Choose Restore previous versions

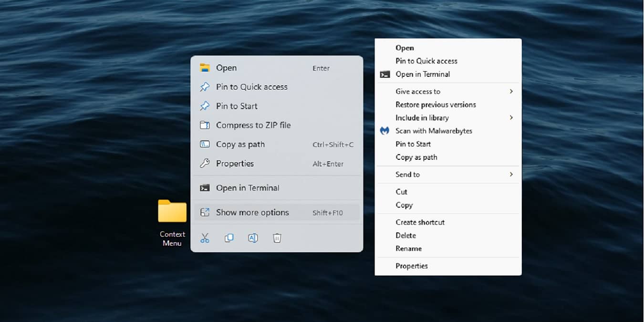tap(436, 104)
